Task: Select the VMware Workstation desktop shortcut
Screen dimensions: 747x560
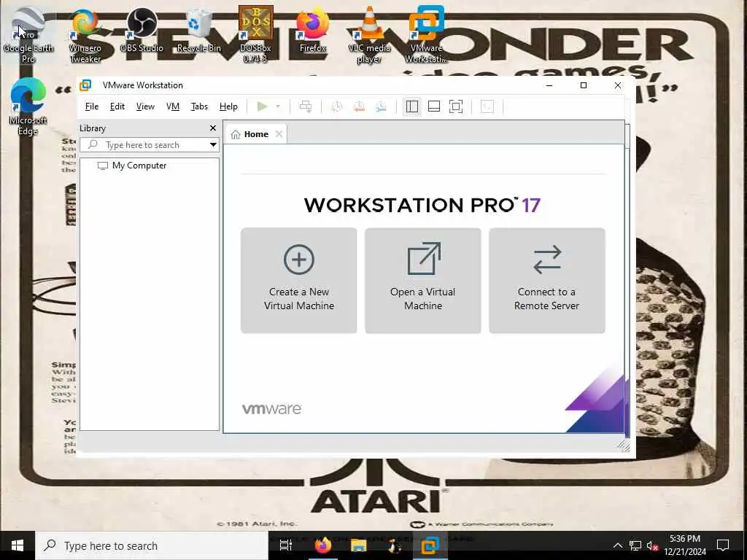Action: [x=426, y=35]
